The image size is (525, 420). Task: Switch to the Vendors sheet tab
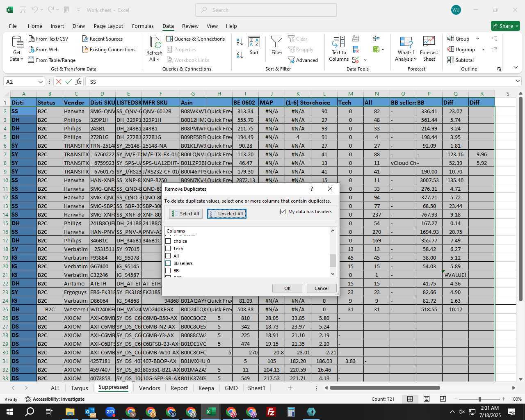149,388
